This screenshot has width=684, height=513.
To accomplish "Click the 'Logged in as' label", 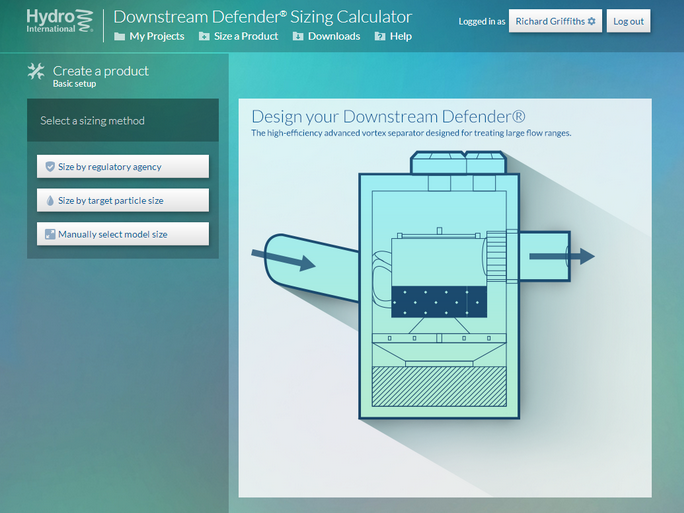I will coord(482,21).
